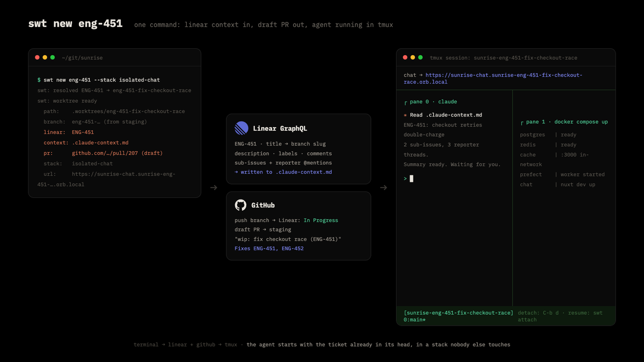Close the ~/git/sunrise terminal with red dot
Image resolution: width=644 pixels, height=362 pixels.
click(x=37, y=57)
